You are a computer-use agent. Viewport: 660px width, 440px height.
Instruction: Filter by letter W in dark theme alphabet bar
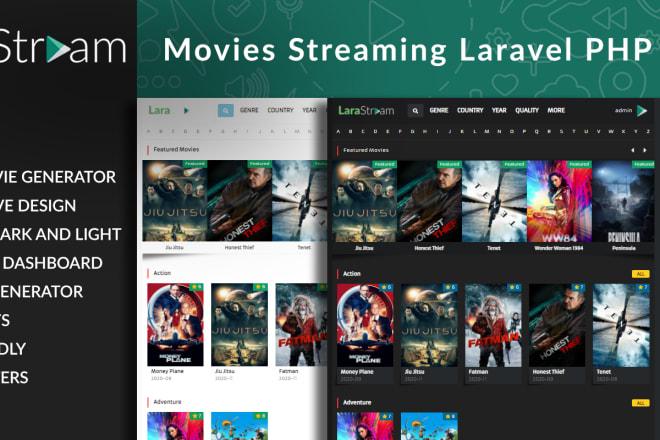coord(611,131)
